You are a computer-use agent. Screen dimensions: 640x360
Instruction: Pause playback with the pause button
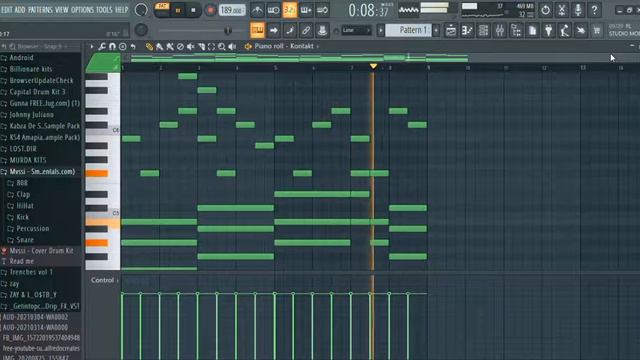pyautogui.click(x=178, y=10)
